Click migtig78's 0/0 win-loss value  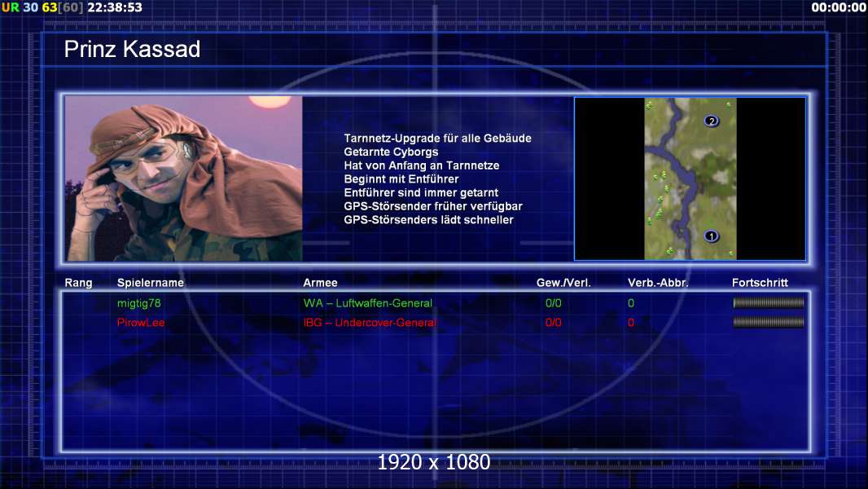[553, 303]
